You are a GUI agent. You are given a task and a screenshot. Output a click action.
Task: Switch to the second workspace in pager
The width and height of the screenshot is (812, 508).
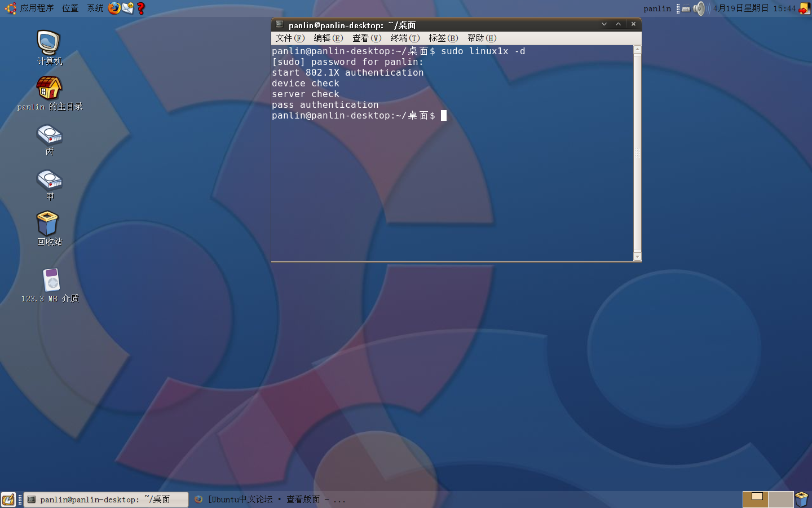point(781,500)
